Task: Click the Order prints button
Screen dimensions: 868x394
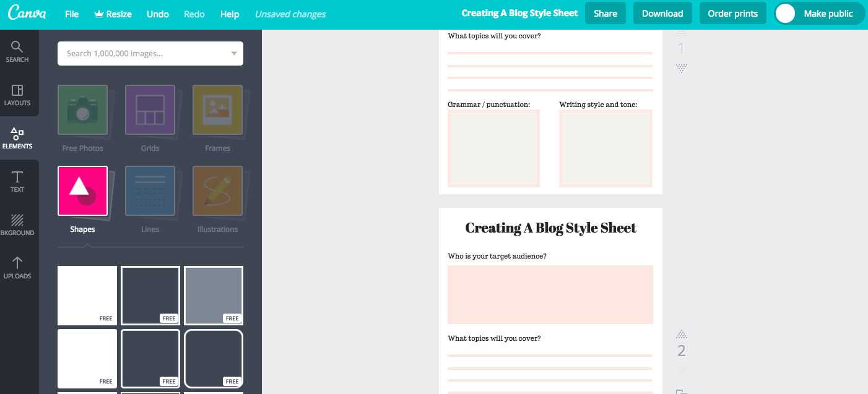Action: (x=733, y=13)
